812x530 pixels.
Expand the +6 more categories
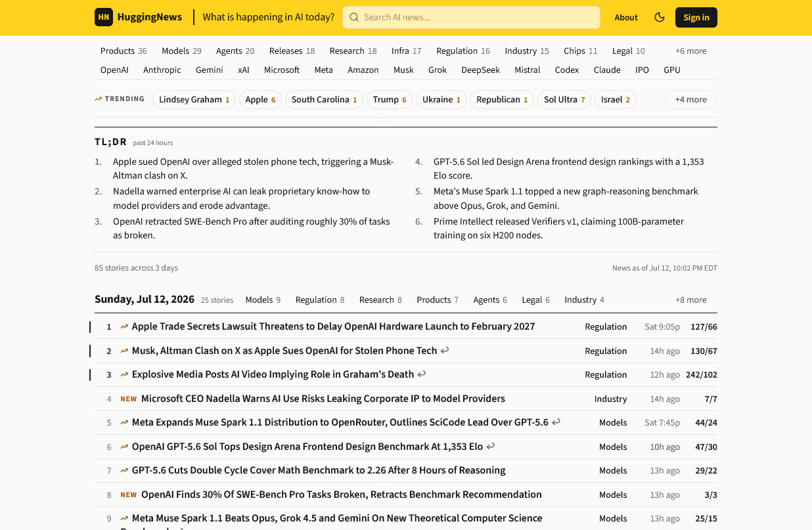click(x=691, y=51)
